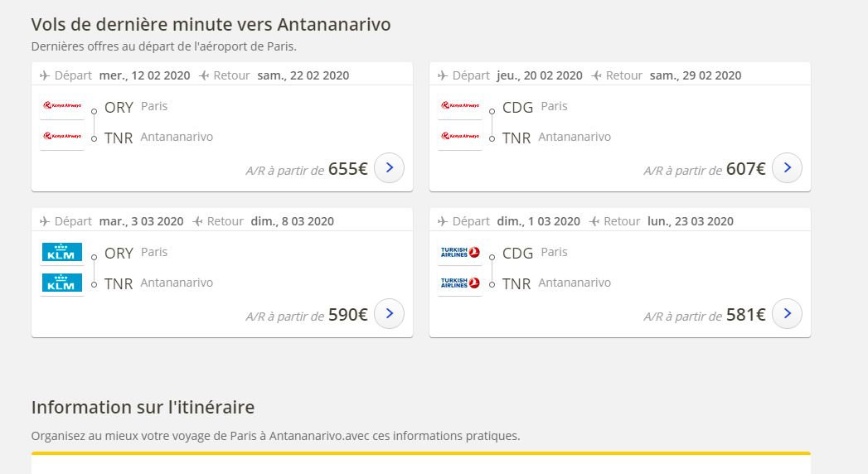Click departure date mar., 3 03 2020
This screenshot has height=474, width=868.
(x=141, y=221)
